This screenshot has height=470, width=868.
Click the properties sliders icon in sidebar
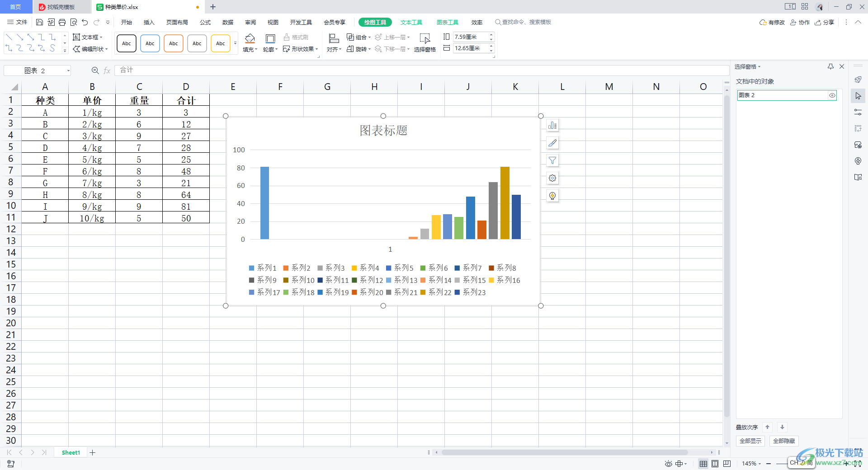[858, 112]
